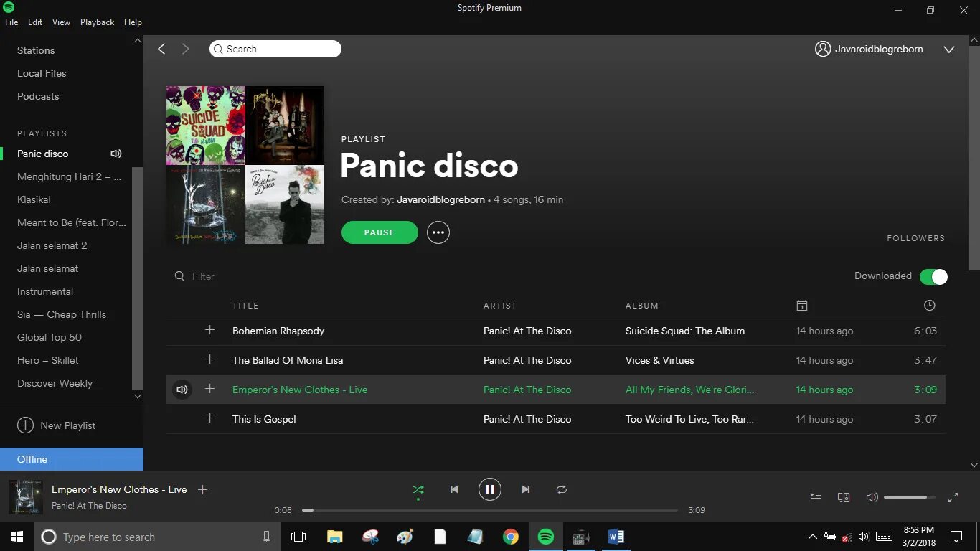The height and width of the screenshot is (551, 980).
Task: Mute the player volume
Action: coord(872,497)
